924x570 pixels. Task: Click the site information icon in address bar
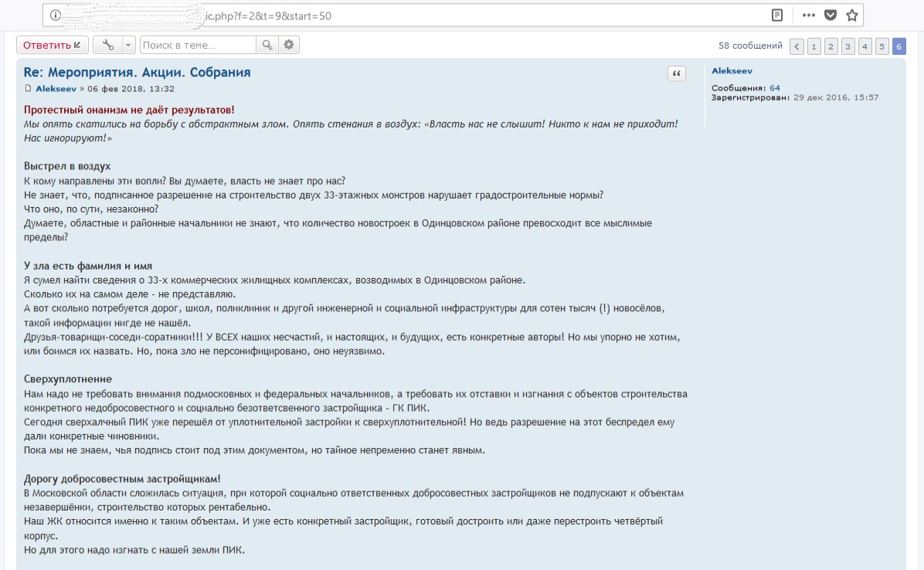(x=56, y=15)
